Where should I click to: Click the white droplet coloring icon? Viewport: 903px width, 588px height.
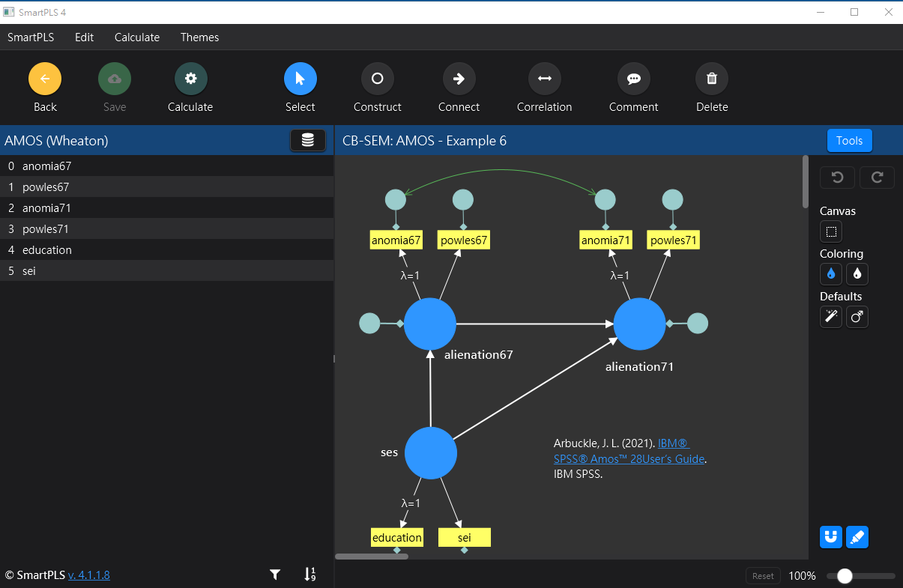point(857,274)
